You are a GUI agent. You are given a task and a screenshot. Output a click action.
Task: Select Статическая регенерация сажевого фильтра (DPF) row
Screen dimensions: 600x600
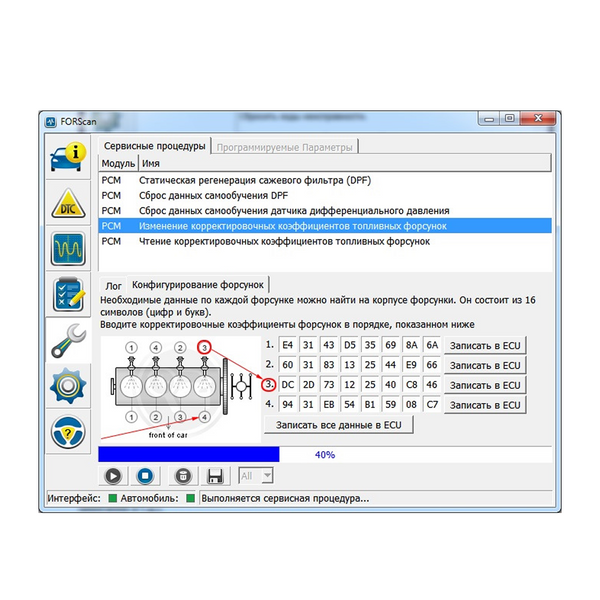pos(325,180)
